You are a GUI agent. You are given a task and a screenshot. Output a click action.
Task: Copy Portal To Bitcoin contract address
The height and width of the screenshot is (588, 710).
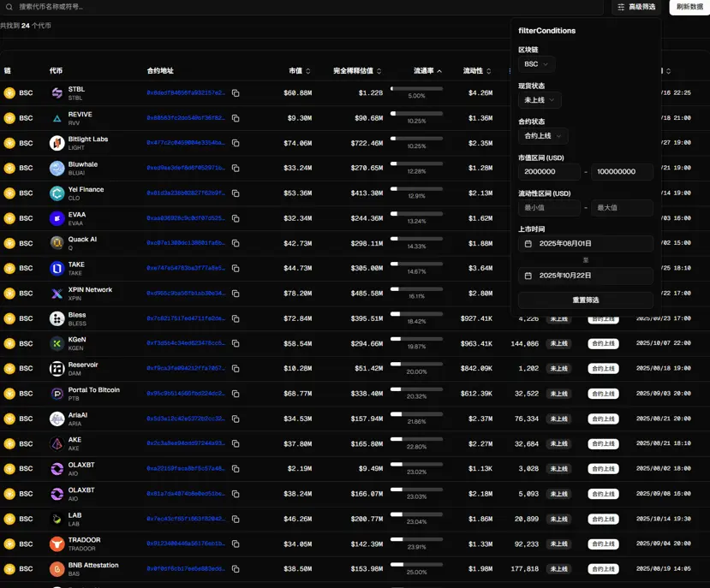(236, 394)
